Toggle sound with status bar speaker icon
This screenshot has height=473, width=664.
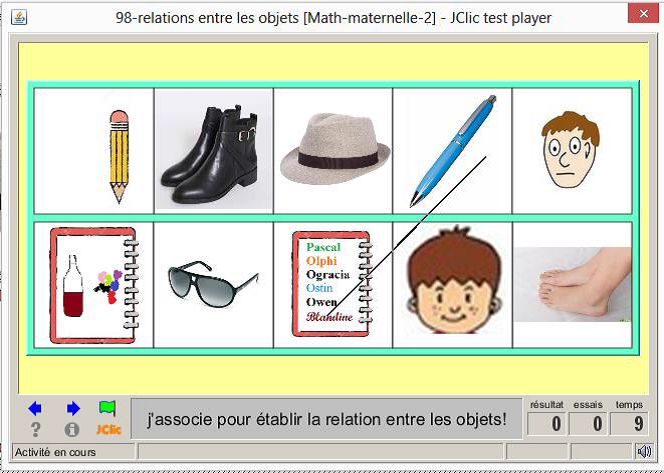point(644,452)
